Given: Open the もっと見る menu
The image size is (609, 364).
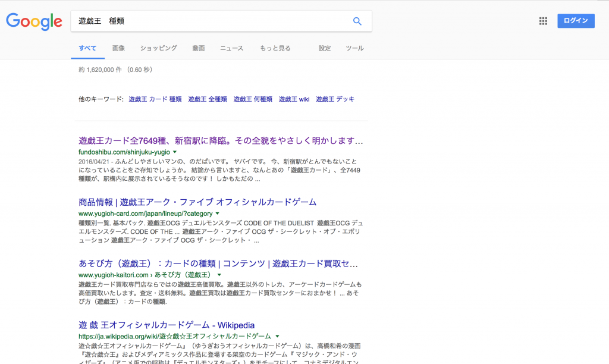Looking at the screenshot, I should tap(275, 48).
